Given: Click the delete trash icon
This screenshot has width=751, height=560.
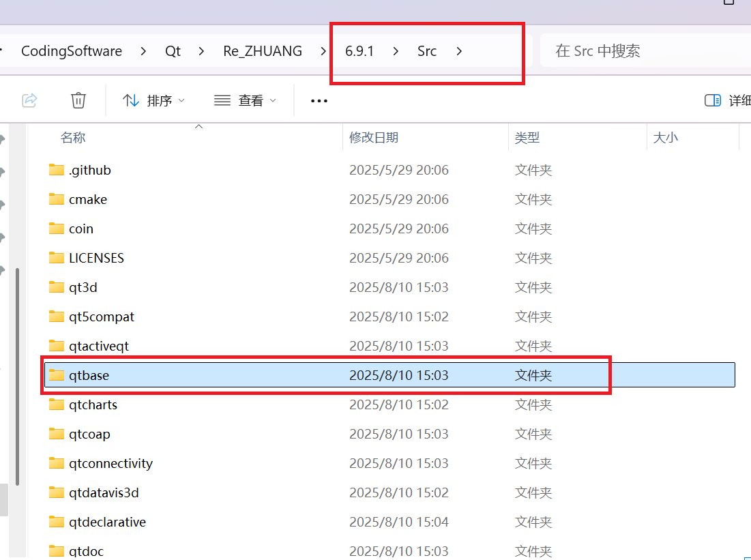Looking at the screenshot, I should pyautogui.click(x=78, y=100).
